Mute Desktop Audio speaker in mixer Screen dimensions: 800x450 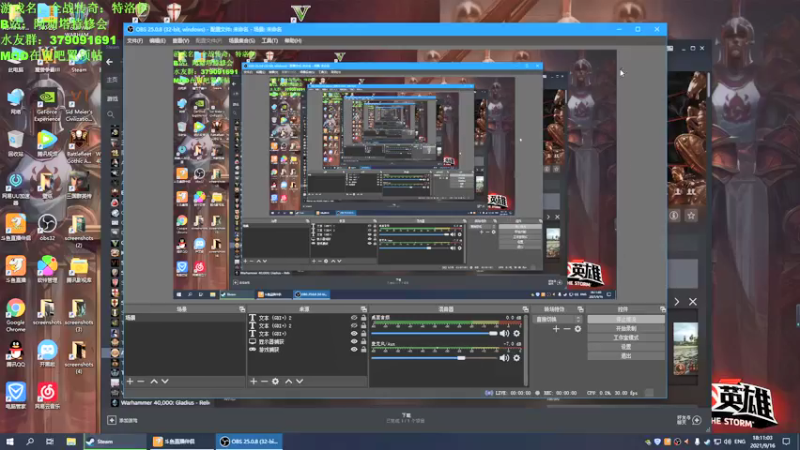(505, 333)
